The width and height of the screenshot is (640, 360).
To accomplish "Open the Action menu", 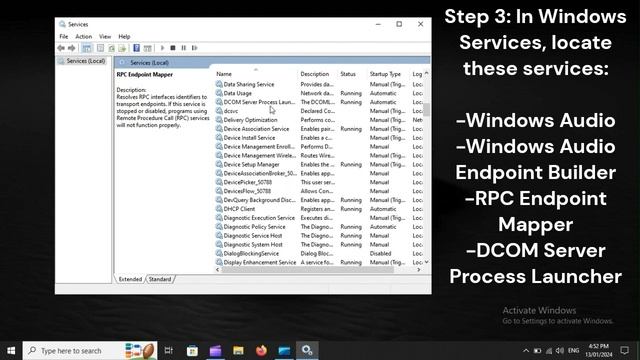I will tap(84, 36).
